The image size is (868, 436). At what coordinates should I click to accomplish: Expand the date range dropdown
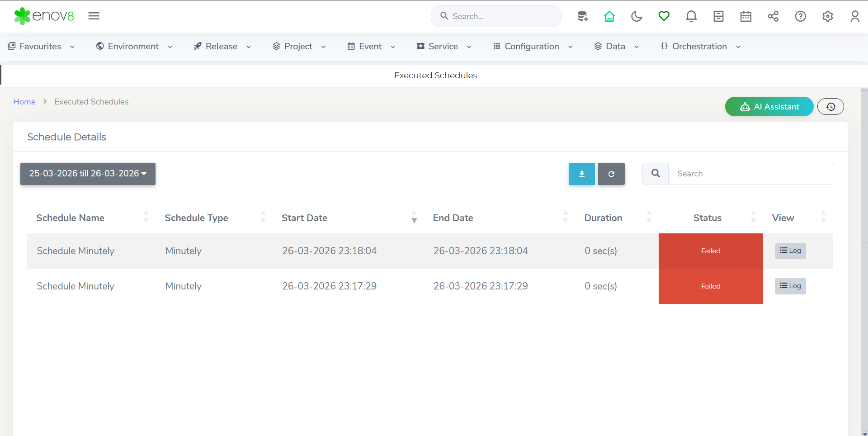click(x=88, y=174)
